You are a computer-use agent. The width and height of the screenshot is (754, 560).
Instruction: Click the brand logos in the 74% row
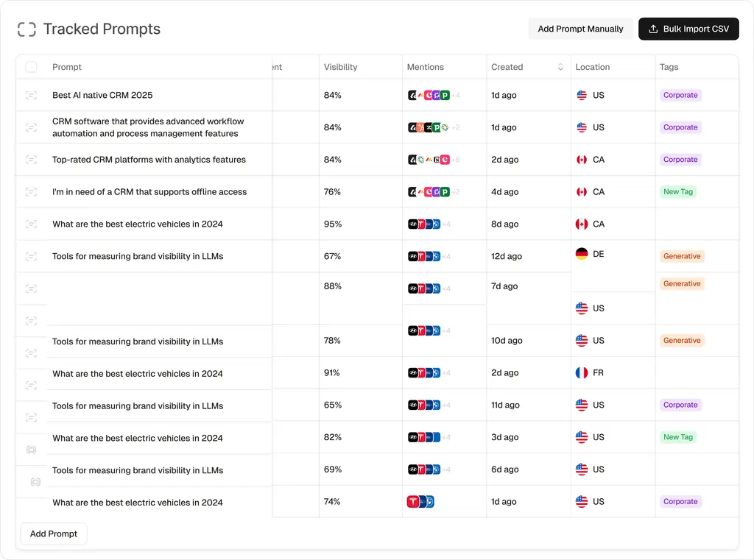click(x=420, y=502)
